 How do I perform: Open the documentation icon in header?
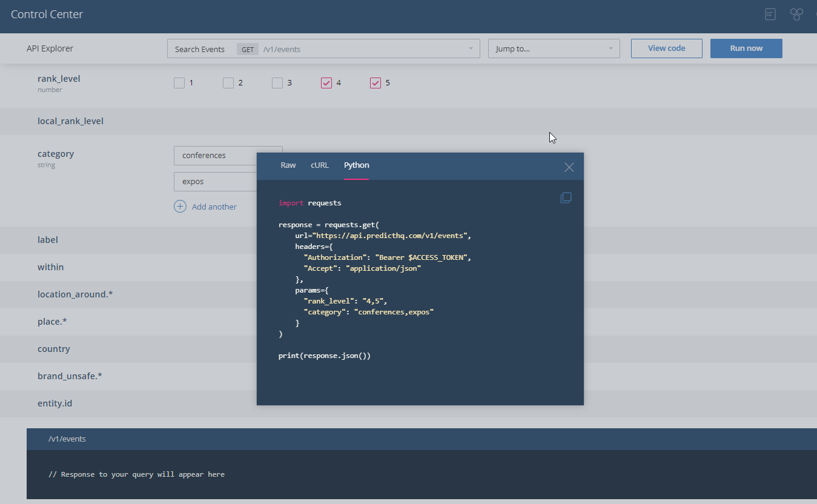tap(770, 14)
